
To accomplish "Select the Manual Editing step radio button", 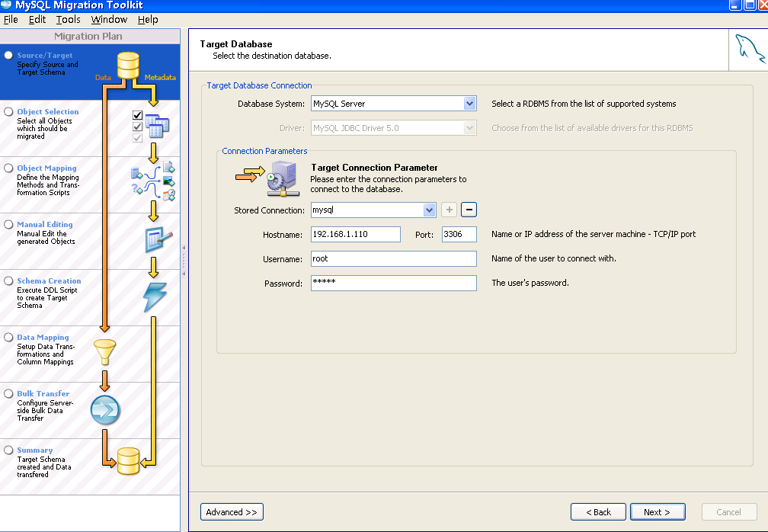I will [8, 224].
